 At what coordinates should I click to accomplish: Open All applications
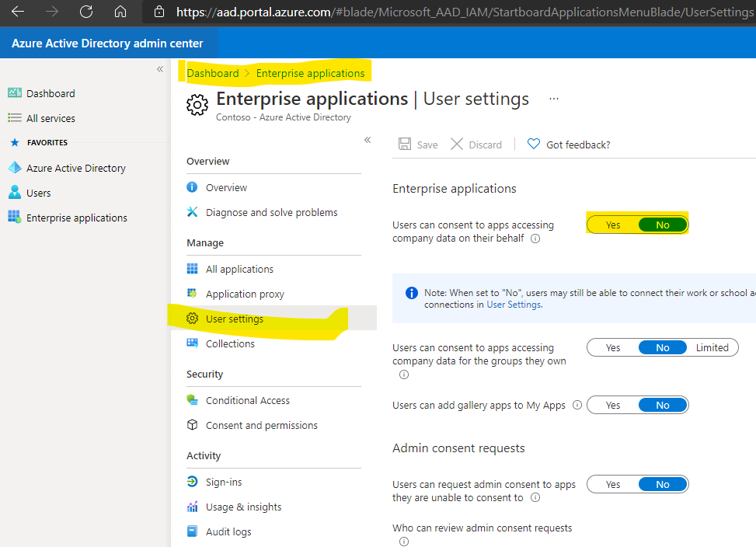pos(239,269)
